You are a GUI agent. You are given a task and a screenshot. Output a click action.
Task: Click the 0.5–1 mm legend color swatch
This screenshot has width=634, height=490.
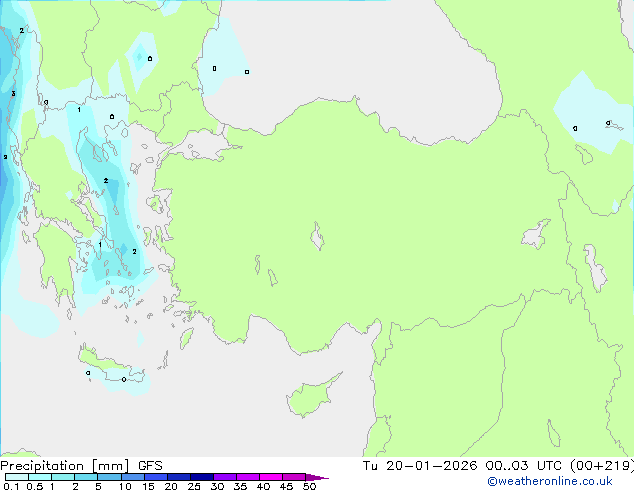click(x=40, y=477)
